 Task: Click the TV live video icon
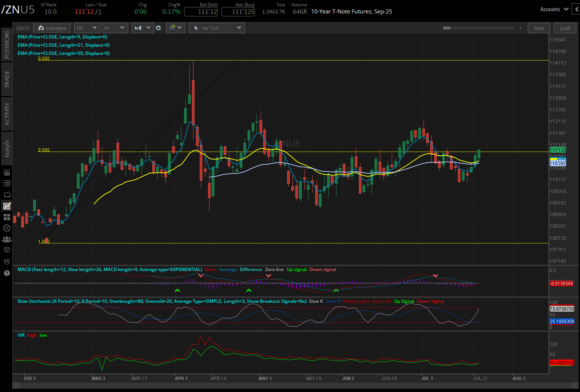pyautogui.click(x=7, y=194)
